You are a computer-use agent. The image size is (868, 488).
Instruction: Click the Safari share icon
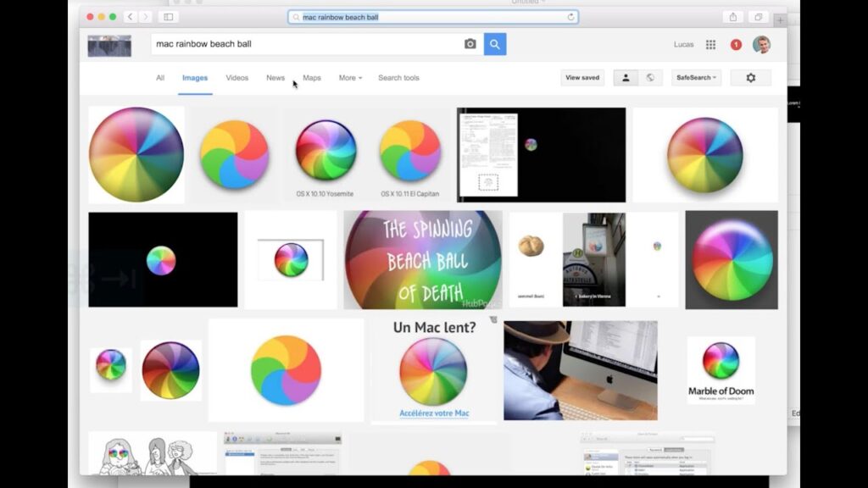(x=731, y=16)
